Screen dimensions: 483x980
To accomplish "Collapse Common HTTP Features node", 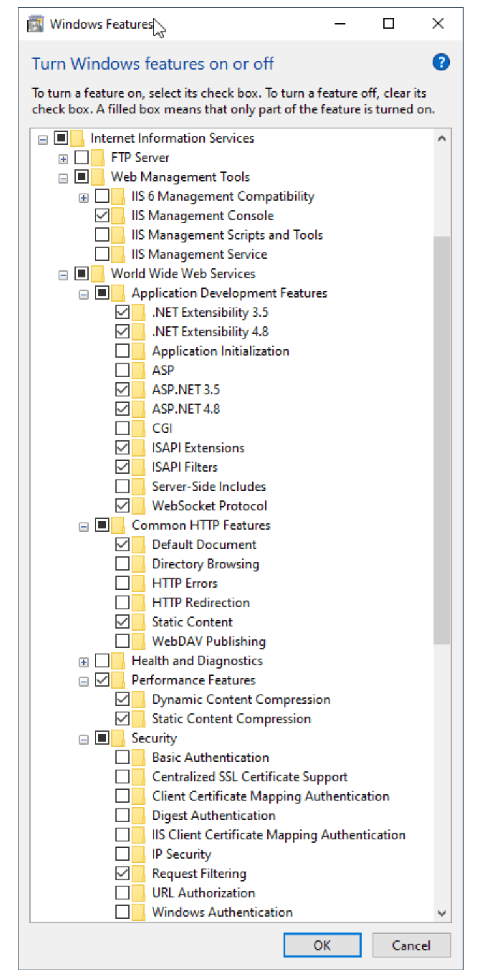I will (83, 526).
